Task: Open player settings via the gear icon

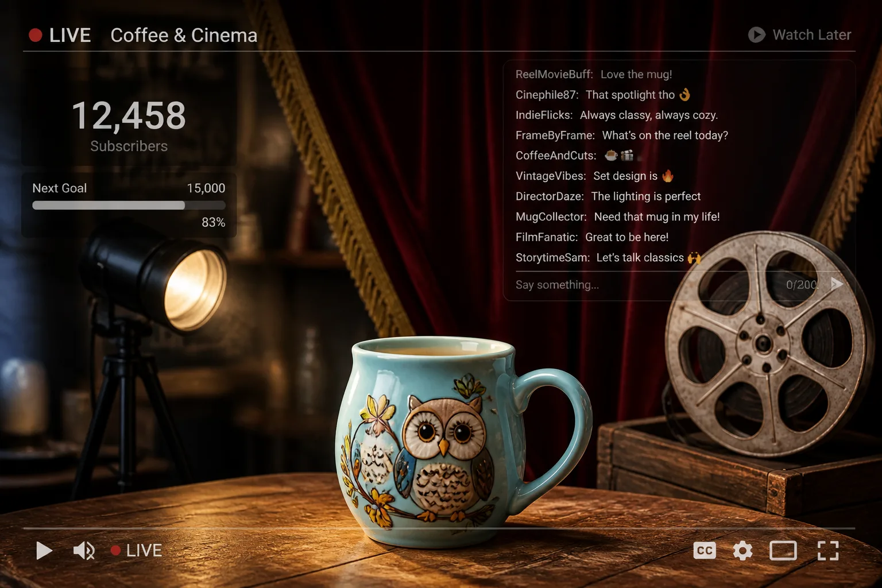Action: (x=742, y=551)
